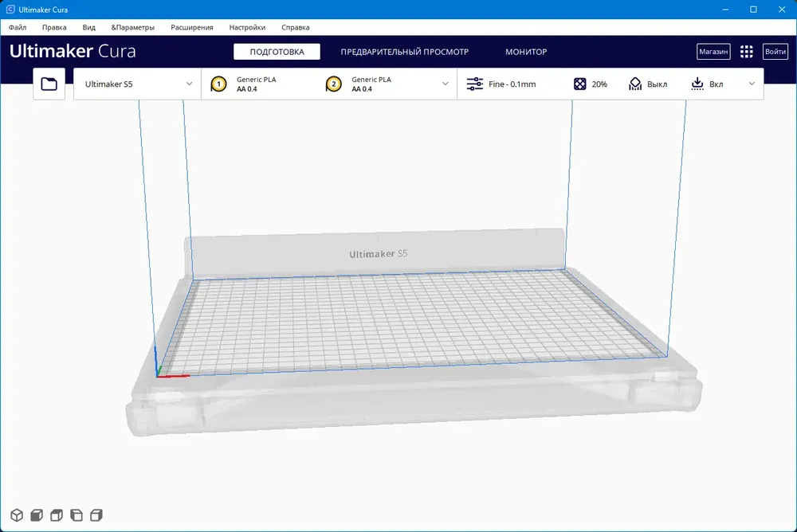The height and width of the screenshot is (532, 797).
Task: Switch to front view camera icon
Action: click(x=37, y=515)
